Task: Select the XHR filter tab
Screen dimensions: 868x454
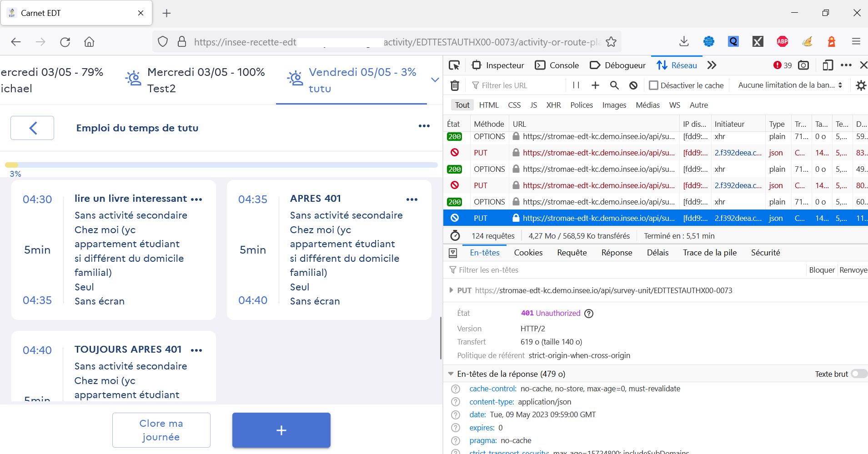Action: [x=553, y=105]
